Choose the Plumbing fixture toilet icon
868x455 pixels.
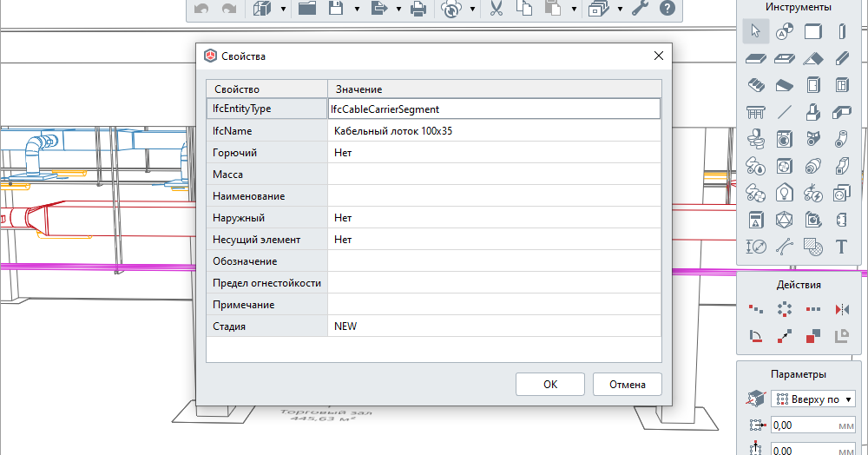(x=756, y=139)
